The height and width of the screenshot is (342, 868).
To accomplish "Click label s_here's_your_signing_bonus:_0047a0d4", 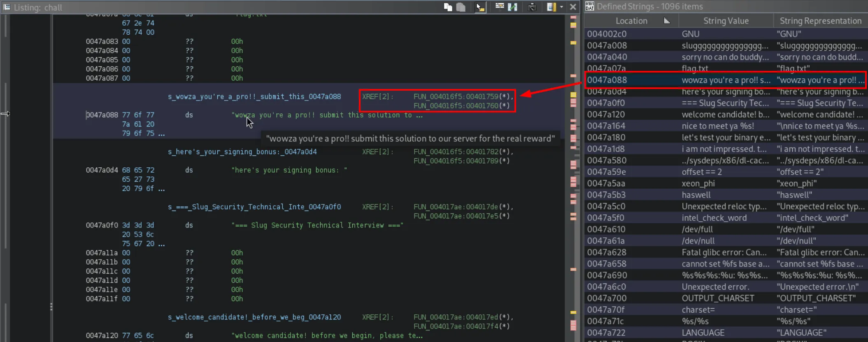I will pyautogui.click(x=242, y=152).
